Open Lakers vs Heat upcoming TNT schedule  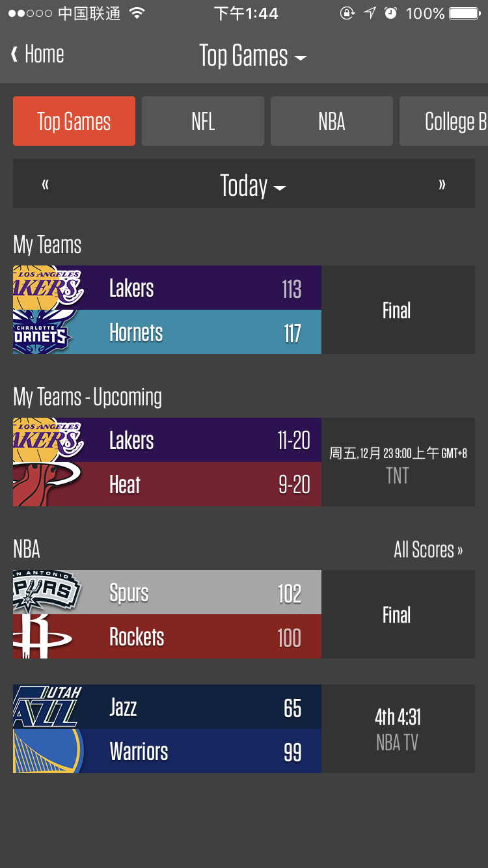398,462
